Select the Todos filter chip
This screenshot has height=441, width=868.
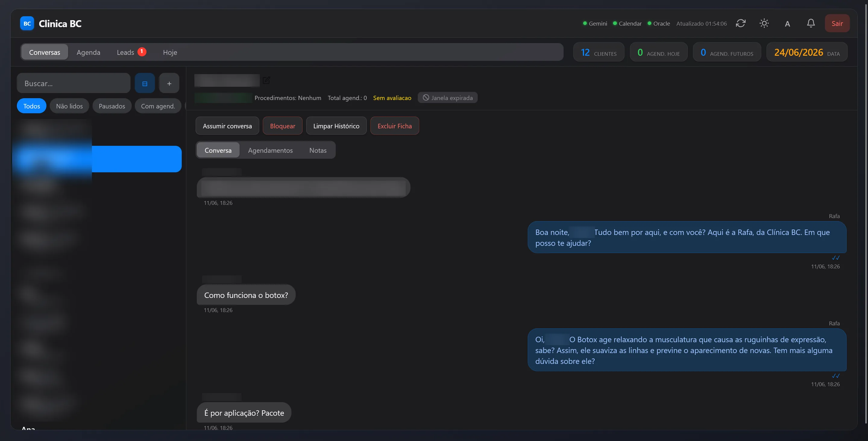[32, 106]
